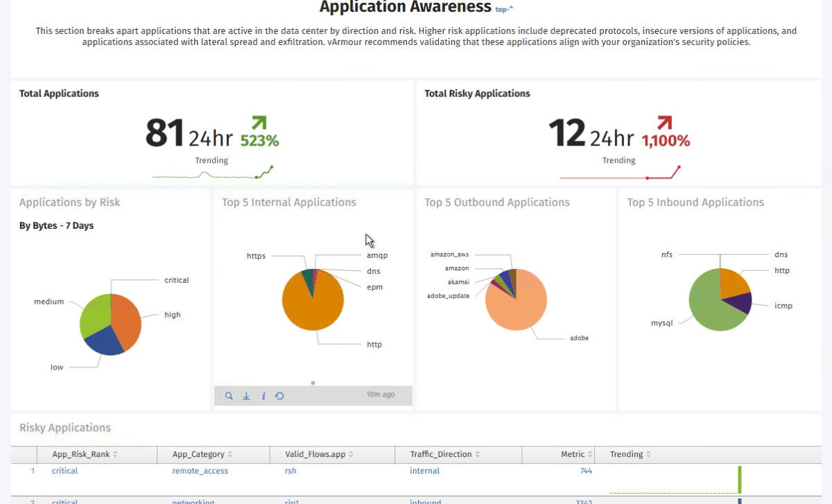
Task: Open the internal traffic direction link
Action: 424,471
